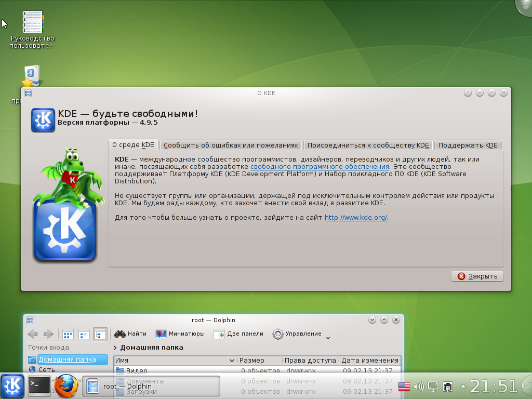The image size is (532, 399).
Task: Open the Руководство пользователя desktop icon
Action: [32, 30]
